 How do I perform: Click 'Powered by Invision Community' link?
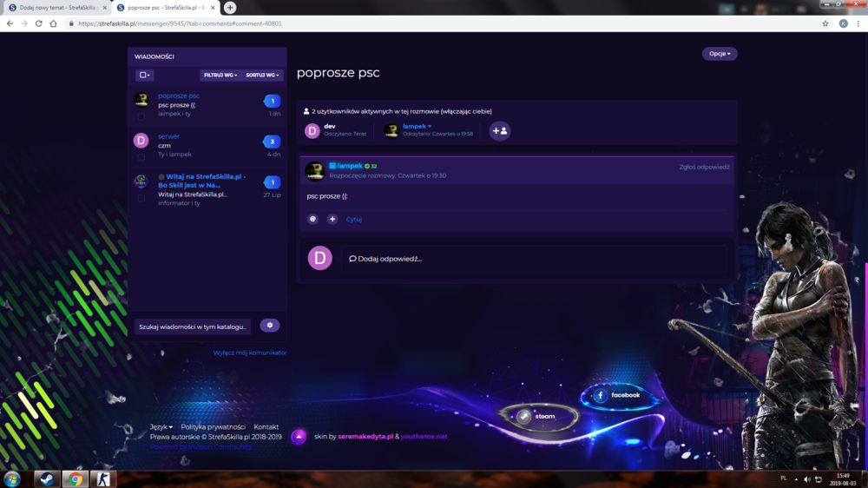[201, 446]
